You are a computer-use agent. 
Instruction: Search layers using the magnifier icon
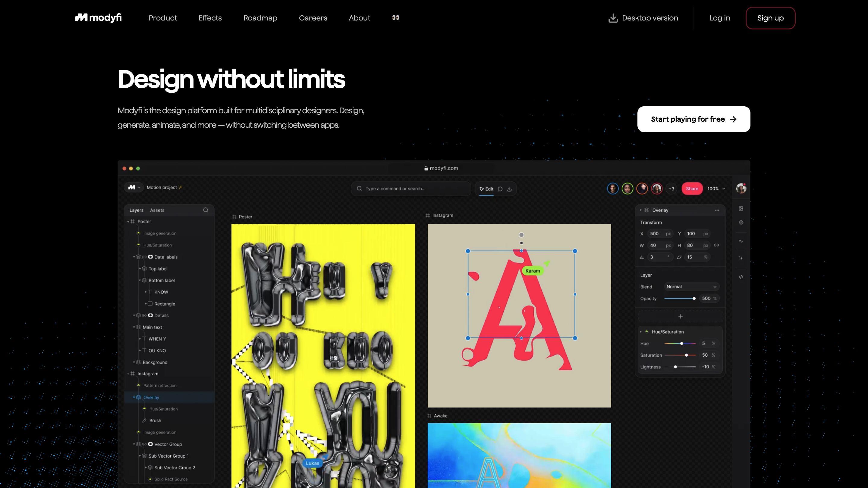tap(206, 210)
